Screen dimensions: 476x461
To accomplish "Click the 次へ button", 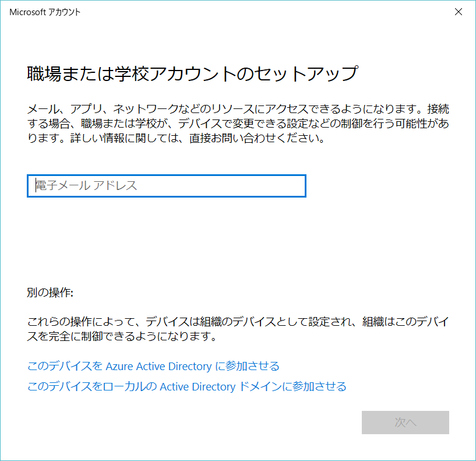I will [x=406, y=423].
